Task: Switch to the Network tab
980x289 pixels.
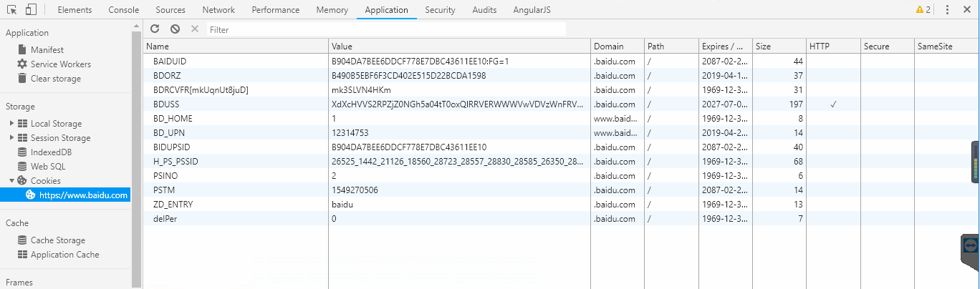Action: click(218, 10)
